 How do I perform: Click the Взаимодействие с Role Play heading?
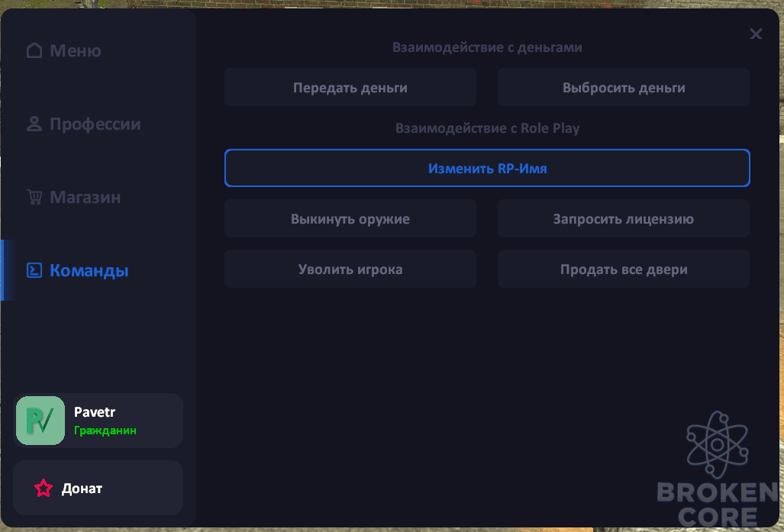(487, 128)
